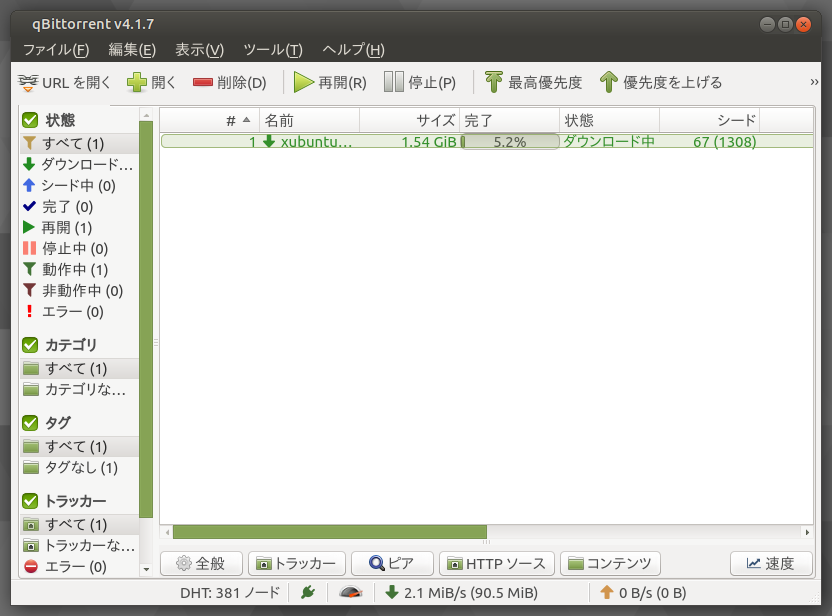Toggle the タグ section checkbox
Image resolution: width=832 pixels, height=616 pixels.
pyautogui.click(x=30, y=423)
